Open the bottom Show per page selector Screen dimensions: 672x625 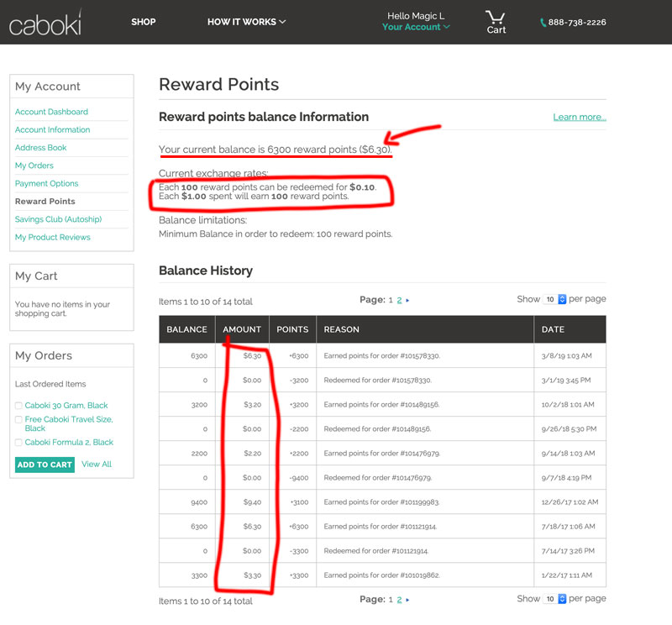click(554, 599)
